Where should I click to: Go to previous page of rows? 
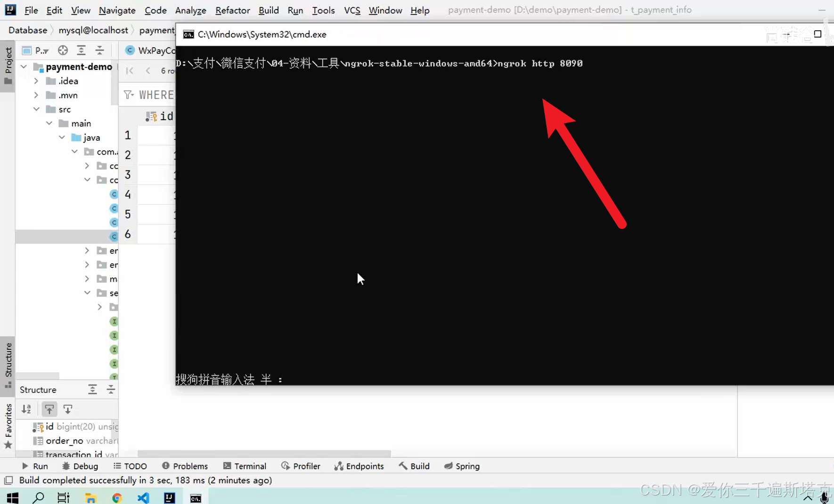click(148, 71)
